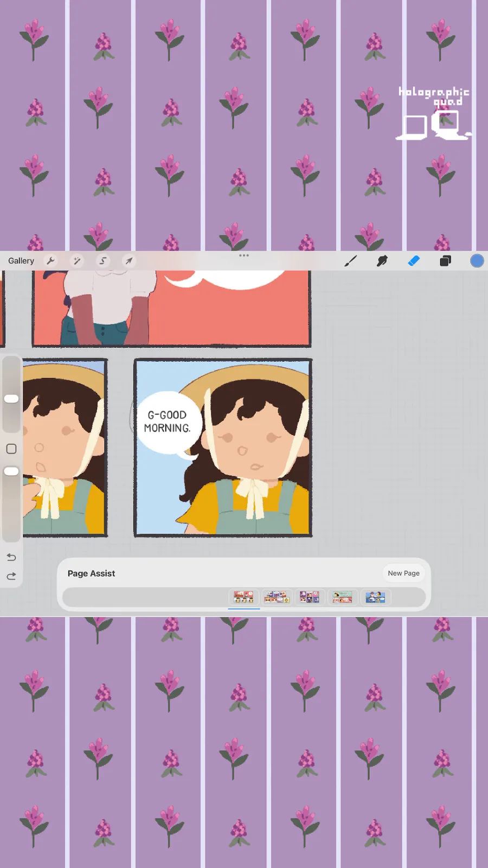Select the first page thumbnail
The height and width of the screenshot is (868, 488).
pyautogui.click(x=244, y=597)
